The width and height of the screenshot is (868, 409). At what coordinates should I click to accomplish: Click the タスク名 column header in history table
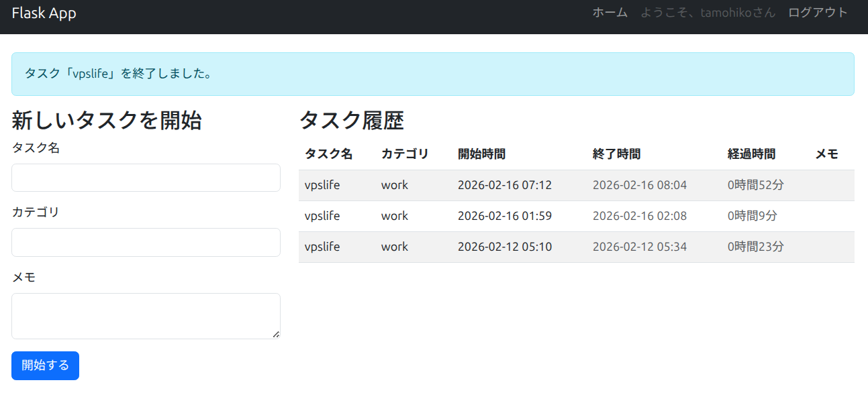[x=328, y=154]
